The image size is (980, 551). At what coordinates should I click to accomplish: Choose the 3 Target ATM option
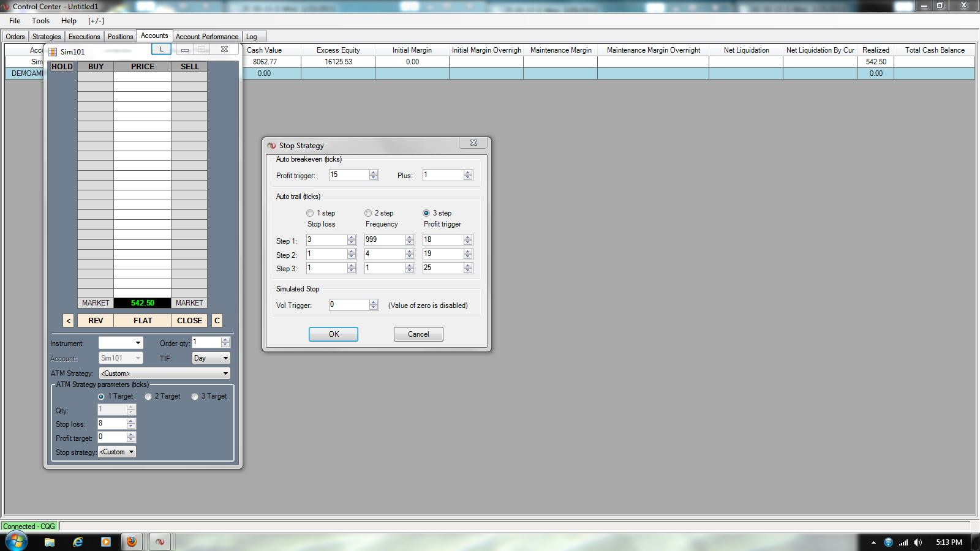(195, 397)
